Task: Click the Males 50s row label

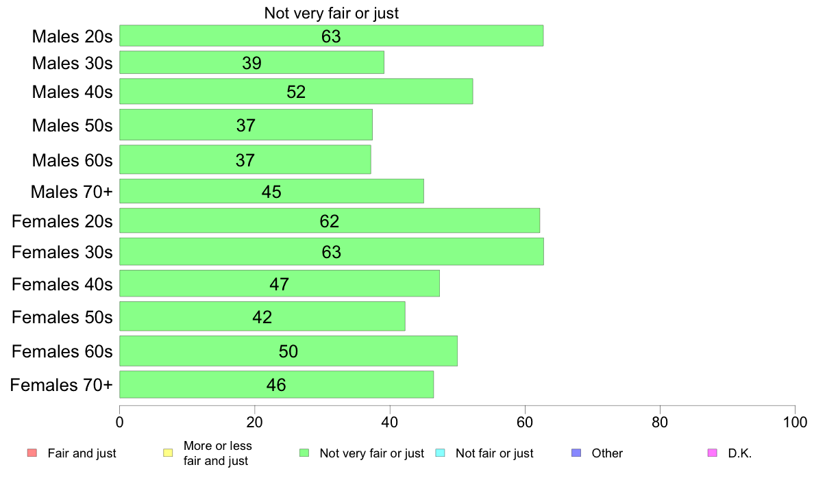Action: coord(72,125)
